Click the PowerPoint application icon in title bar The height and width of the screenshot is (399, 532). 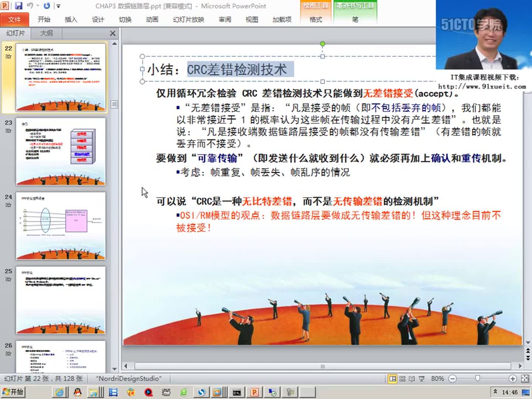point(5,6)
